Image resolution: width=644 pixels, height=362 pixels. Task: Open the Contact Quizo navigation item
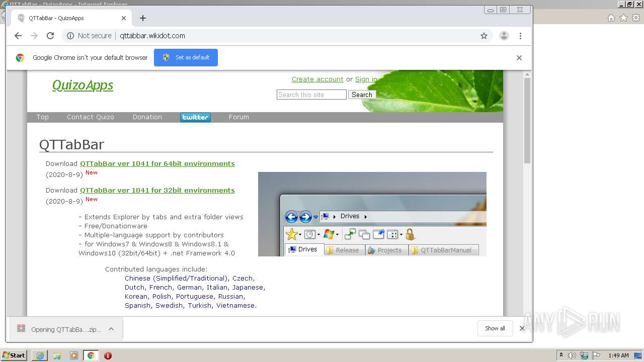click(x=91, y=117)
